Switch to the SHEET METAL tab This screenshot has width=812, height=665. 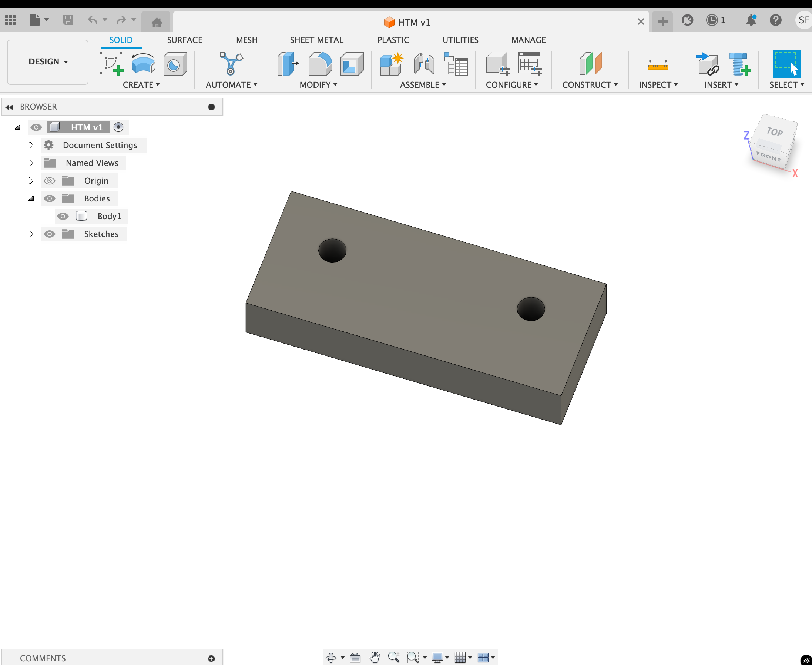(316, 40)
